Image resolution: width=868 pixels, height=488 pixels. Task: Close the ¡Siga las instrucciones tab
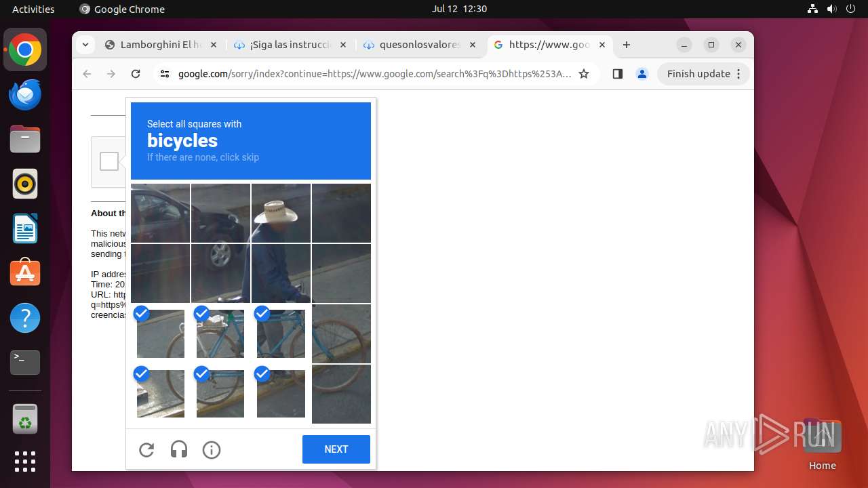(342, 45)
